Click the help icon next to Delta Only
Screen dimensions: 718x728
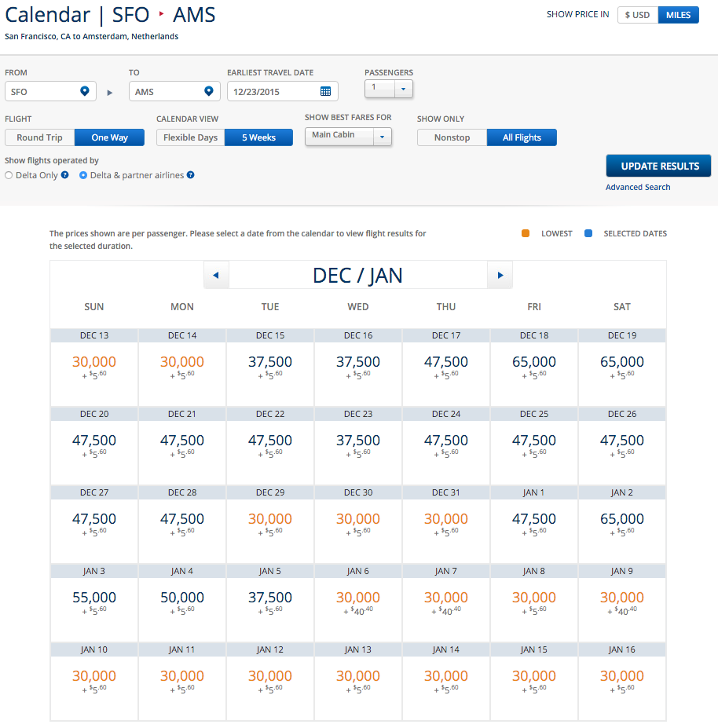point(64,175)
